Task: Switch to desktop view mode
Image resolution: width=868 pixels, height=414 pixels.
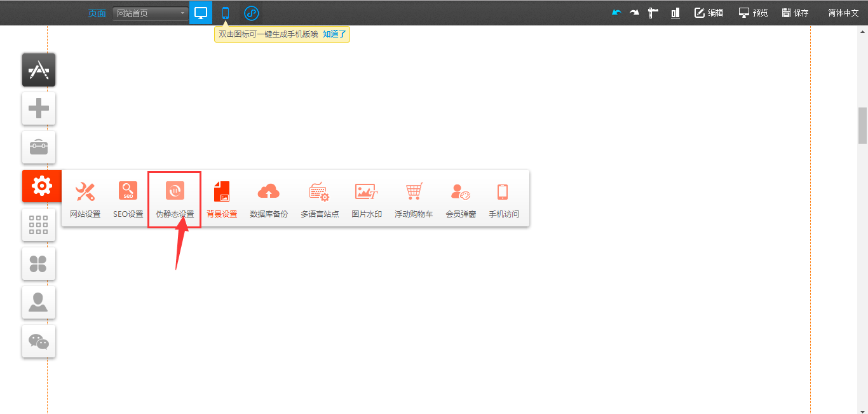Action: (x=201, y=13)
